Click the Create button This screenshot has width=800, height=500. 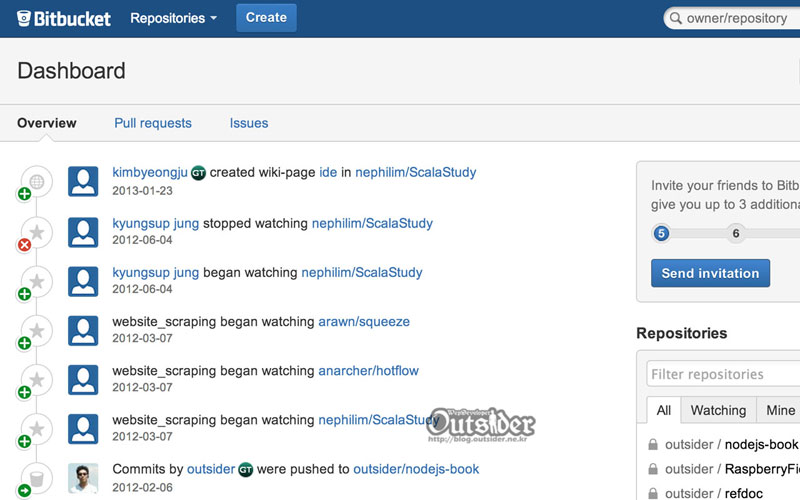266,18
